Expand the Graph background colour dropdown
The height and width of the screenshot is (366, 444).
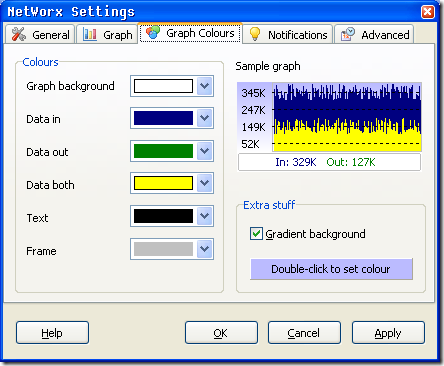pos(205,86)
